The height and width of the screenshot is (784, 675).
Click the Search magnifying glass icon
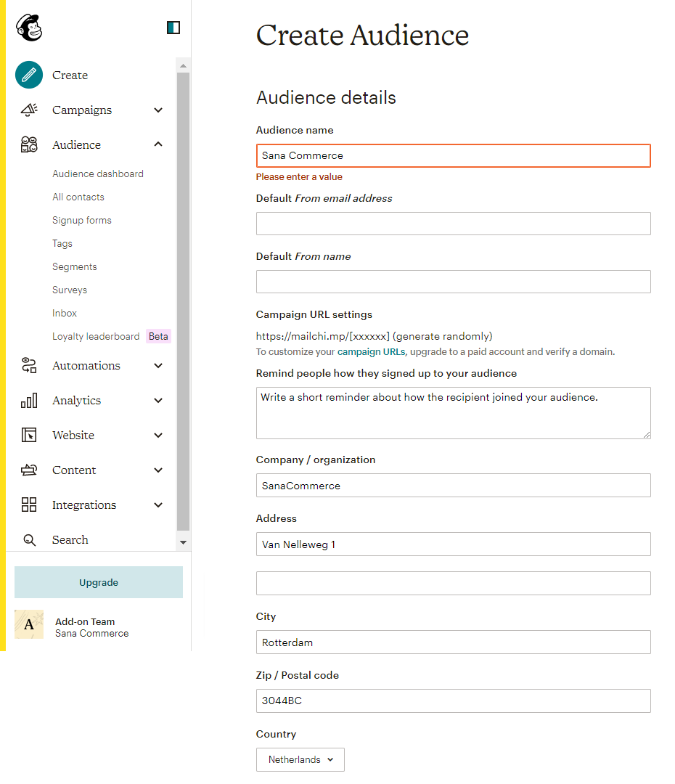click(30, 540)
